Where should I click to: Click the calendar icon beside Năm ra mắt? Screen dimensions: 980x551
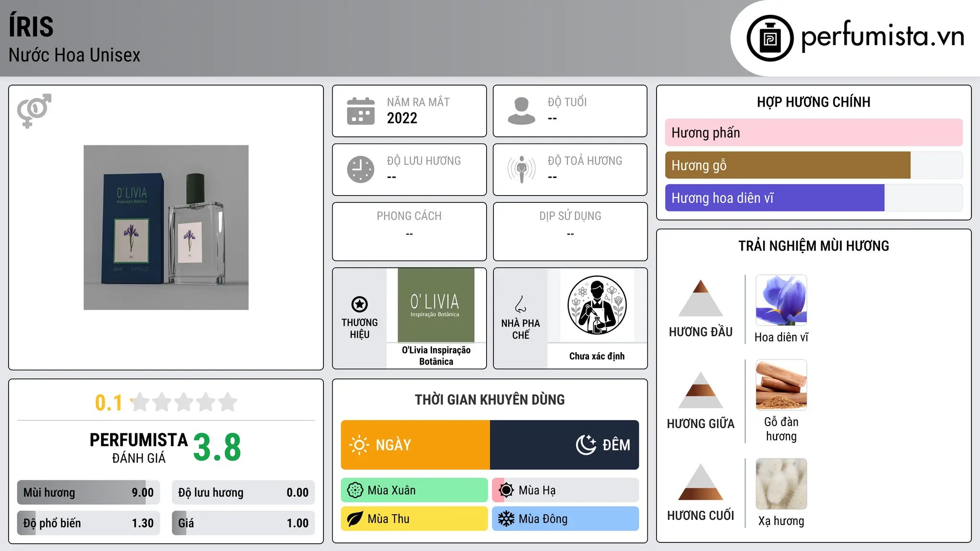pos(361,111)
